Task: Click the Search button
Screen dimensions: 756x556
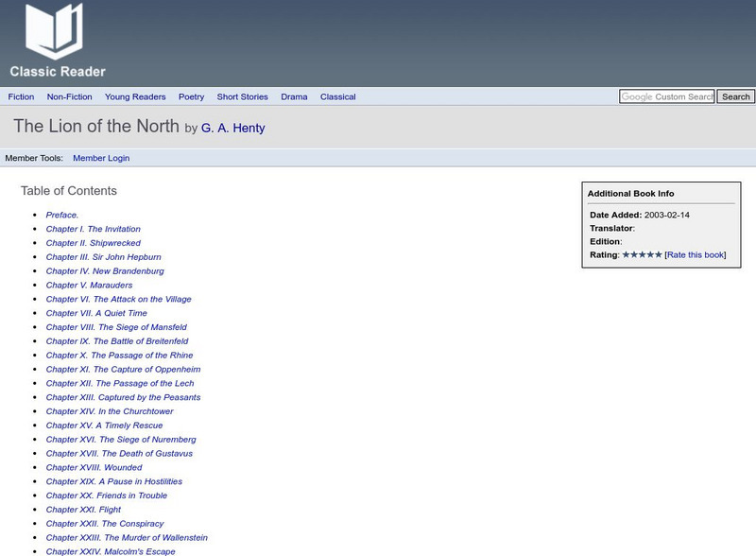Action: [x=736, y=96]
